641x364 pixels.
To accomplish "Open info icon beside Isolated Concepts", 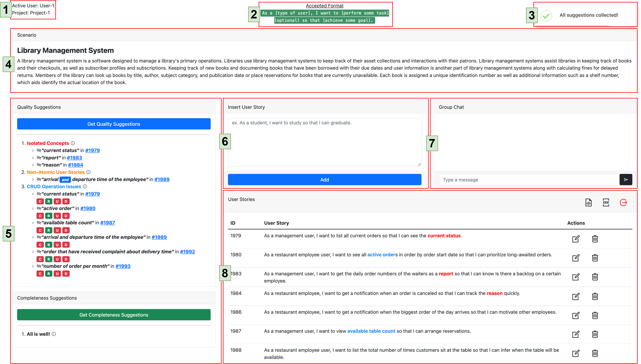I will [x=73, y=143].
